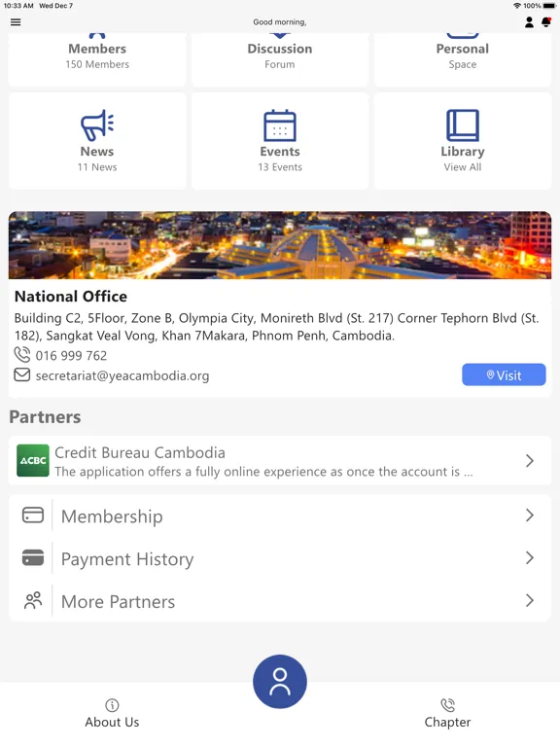Tap the National Office heading
Image resolution: width=560 pixels, height=747 pixels.
tap(71, 297)
